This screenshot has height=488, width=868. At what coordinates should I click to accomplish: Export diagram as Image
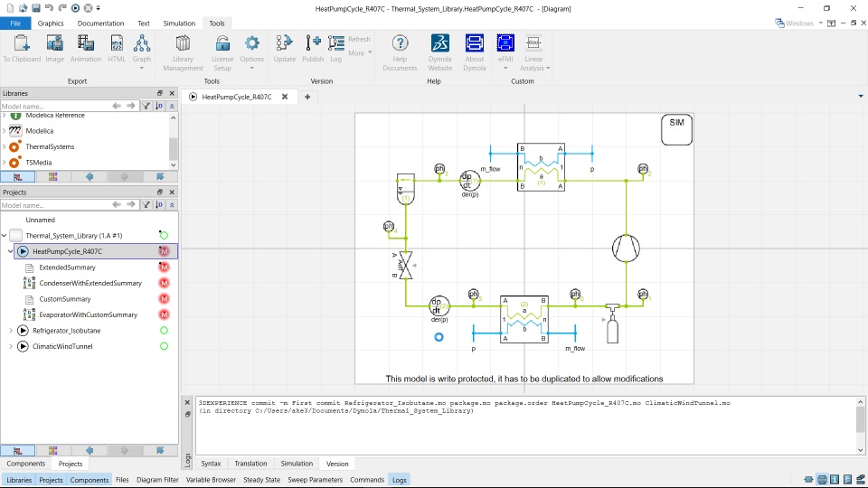coord(55,49)
